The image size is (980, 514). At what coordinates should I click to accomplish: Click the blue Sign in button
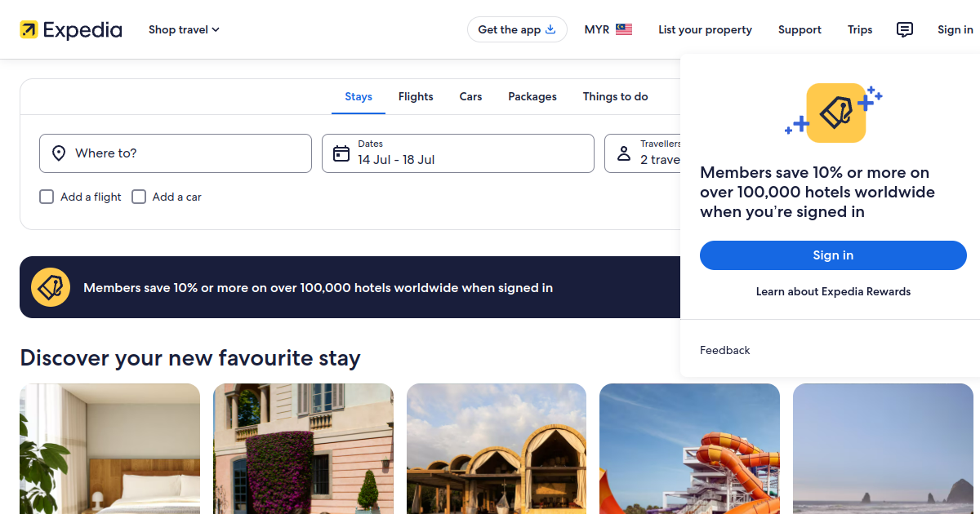[833, 255]
